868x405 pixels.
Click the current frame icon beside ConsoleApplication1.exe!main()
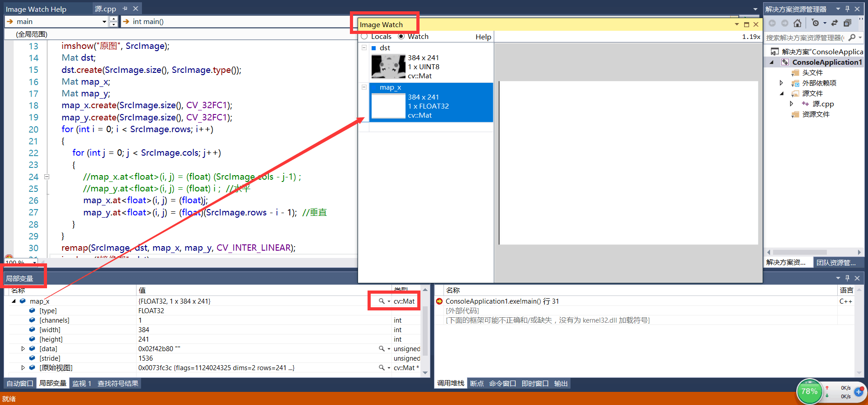click(x=439, y=301)
